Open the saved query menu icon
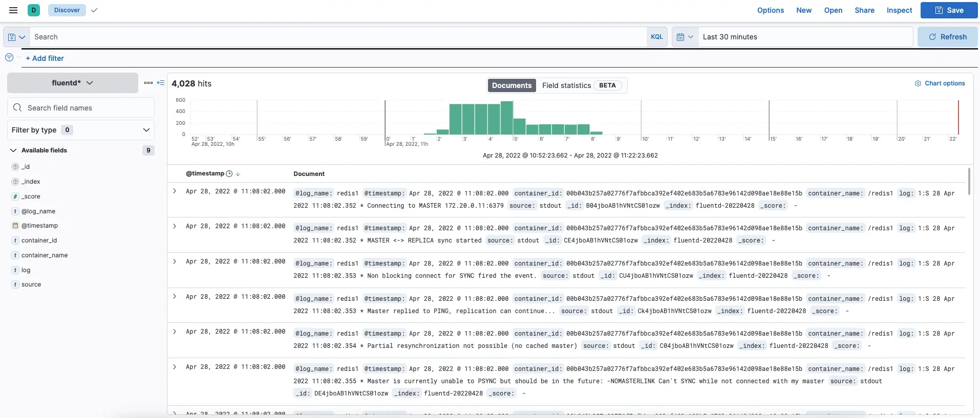This screenshot has width=980, height=418. pos(16,37)
